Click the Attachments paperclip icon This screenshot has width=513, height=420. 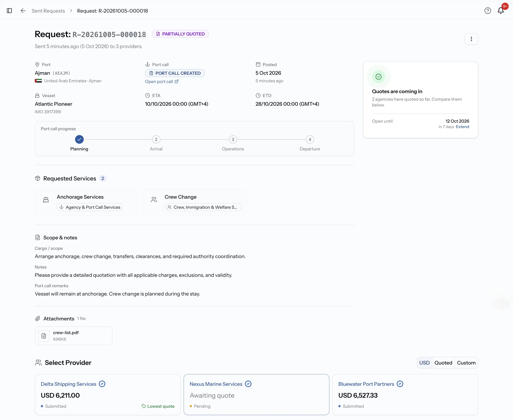click(37, 319)
